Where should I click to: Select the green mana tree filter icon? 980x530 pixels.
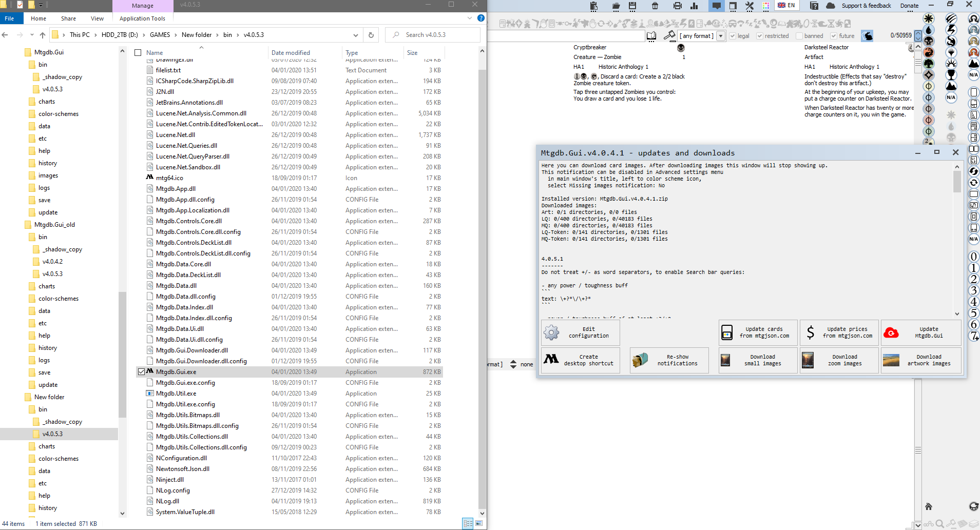coord(929,64)
